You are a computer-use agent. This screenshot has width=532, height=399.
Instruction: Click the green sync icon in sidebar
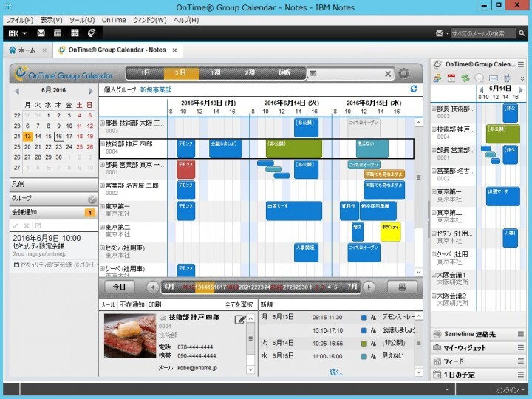pyautogui.click(x=465, y=78)
